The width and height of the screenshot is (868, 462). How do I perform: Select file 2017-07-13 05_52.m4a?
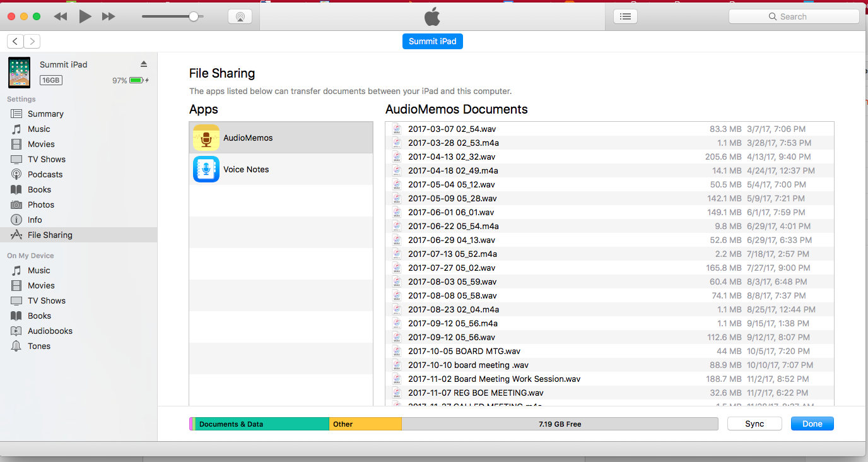(x=609, y=254)
